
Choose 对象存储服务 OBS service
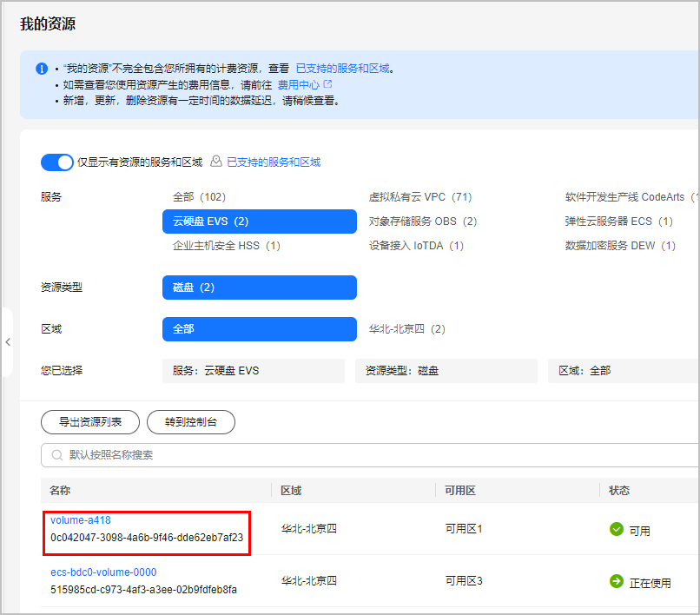(x=423, y=222)
